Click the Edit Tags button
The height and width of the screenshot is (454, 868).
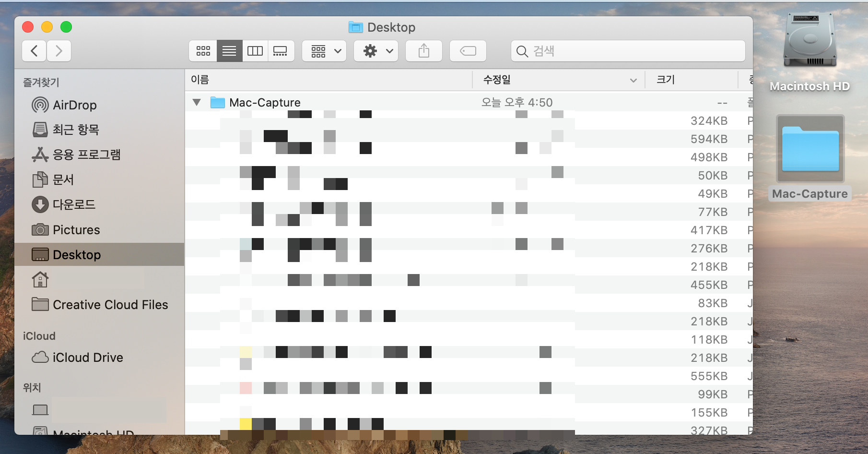[x=468, y=51]
